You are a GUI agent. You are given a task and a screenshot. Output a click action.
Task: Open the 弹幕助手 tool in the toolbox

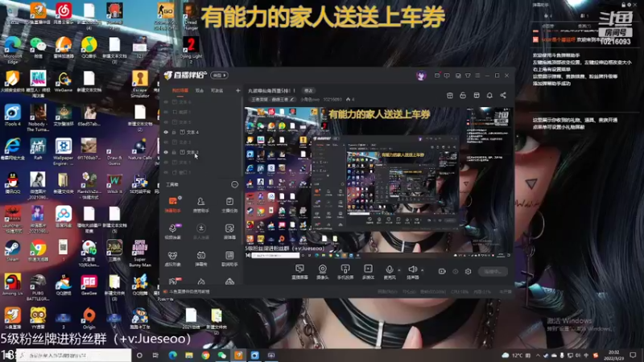click(173, 204)
